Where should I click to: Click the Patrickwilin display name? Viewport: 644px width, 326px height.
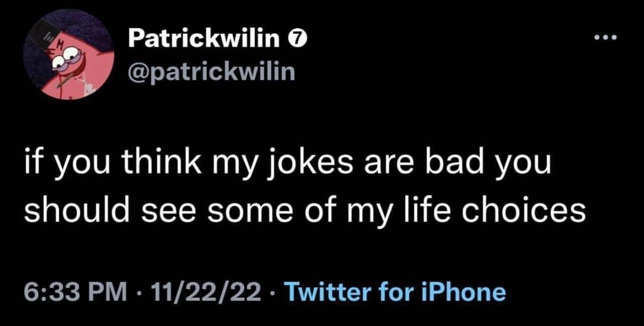[x=204, y=39]
